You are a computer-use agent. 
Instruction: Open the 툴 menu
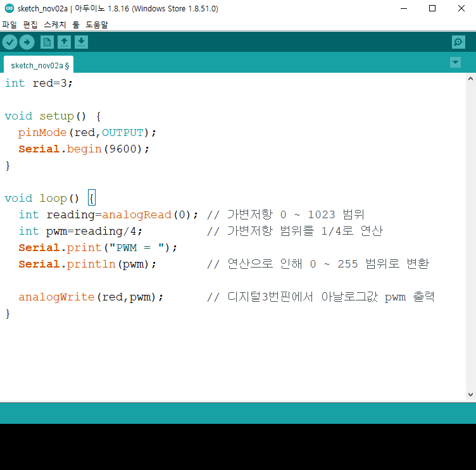pyautogui.click(x=76, y=25)
